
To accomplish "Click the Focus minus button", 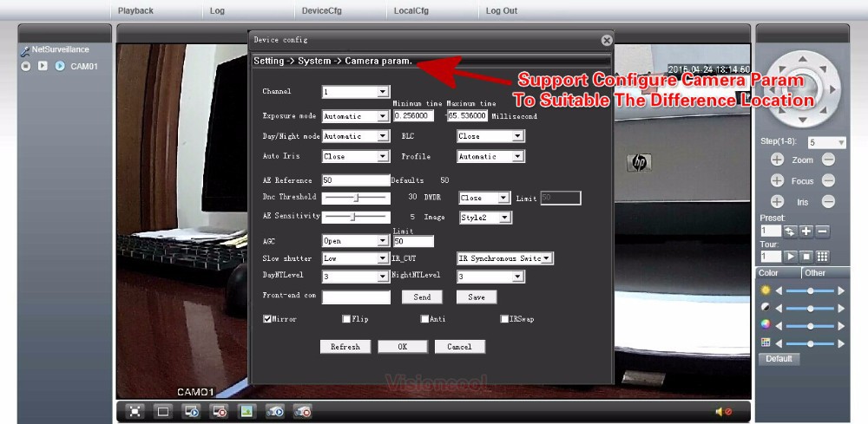I will tap(829, 180).
